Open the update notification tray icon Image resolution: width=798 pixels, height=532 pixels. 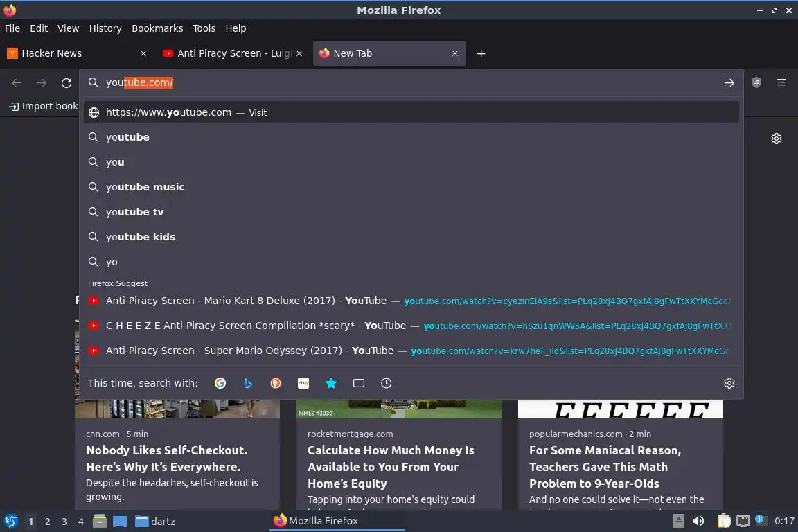tap(760, 520)
